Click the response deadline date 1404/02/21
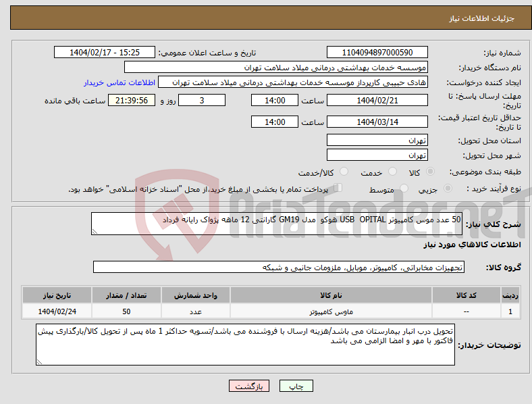The height and width of the screenshot is (404, 532). (377, 100)
